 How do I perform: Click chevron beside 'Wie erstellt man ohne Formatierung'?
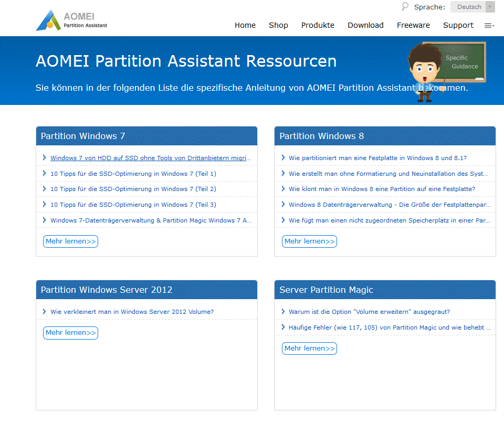click(x=283, y=173)
